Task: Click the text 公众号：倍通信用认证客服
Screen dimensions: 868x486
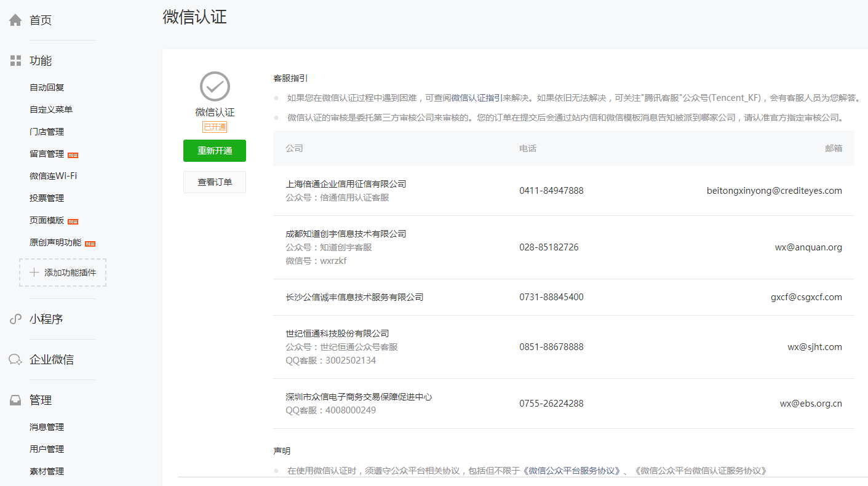Action: (337, 197)
